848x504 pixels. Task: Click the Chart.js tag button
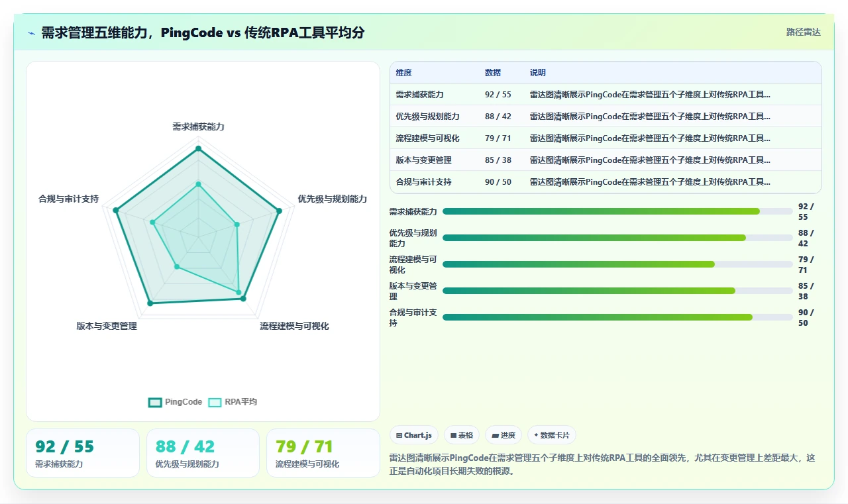click(x=413, y=435)
